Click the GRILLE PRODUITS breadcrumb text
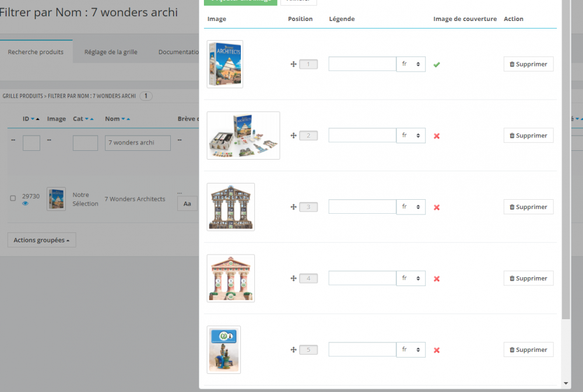 pyautogui.click(x=23, y=96)
